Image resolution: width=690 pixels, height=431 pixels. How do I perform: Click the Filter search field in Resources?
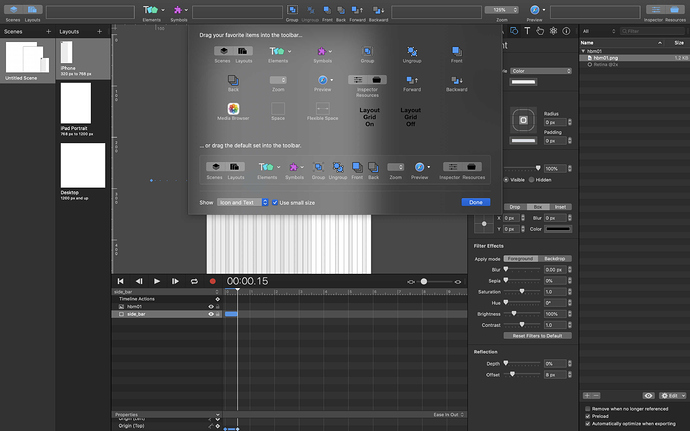pyautogui.click(x=652, y=31)
